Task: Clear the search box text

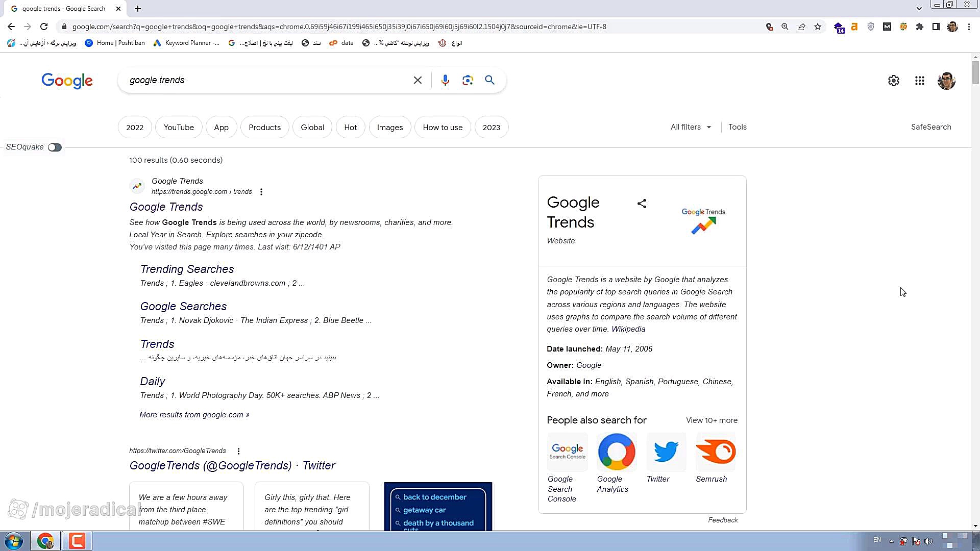Action: click(418, 80)
